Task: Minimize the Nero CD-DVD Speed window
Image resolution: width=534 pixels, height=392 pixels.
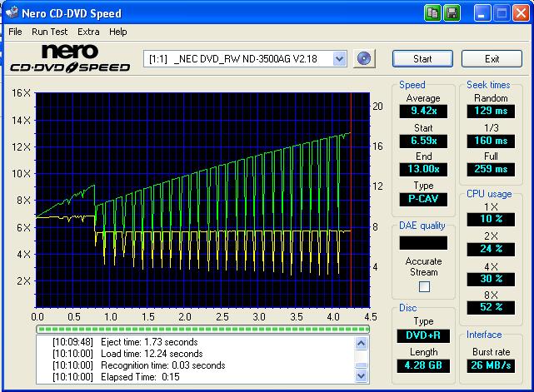Action: coord(482,13)
